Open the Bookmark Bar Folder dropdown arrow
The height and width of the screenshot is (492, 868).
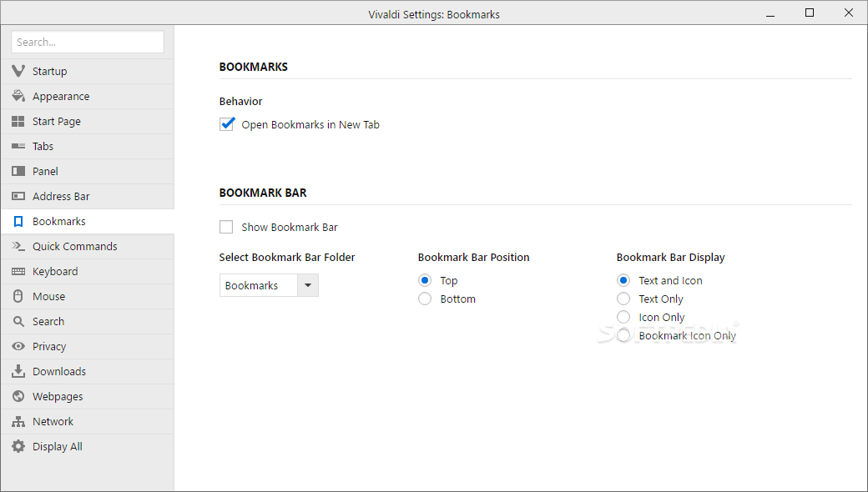tap(308, 285)
